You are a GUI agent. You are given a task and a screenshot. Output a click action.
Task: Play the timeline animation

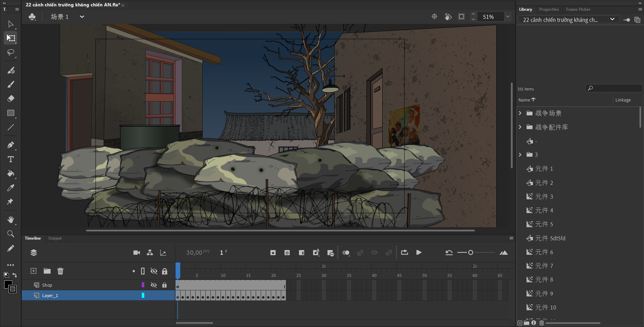click(x=419, y=252)
